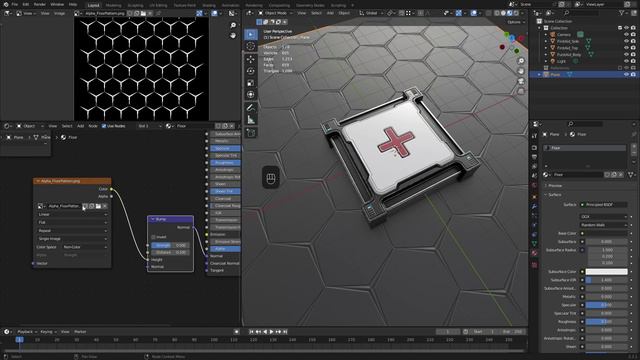Open the Linear interpolation dropdown in image node
This screenshot has width=640, height=360.
click(x=73, y=214)
